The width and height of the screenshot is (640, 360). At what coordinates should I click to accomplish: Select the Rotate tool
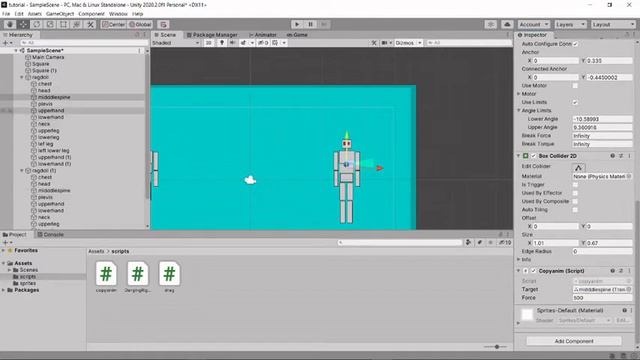tap(37, 24)
